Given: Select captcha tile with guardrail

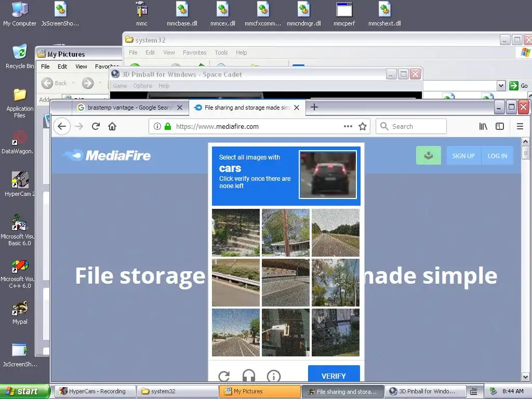Looking at the screenshot, I should click(236, 283).
